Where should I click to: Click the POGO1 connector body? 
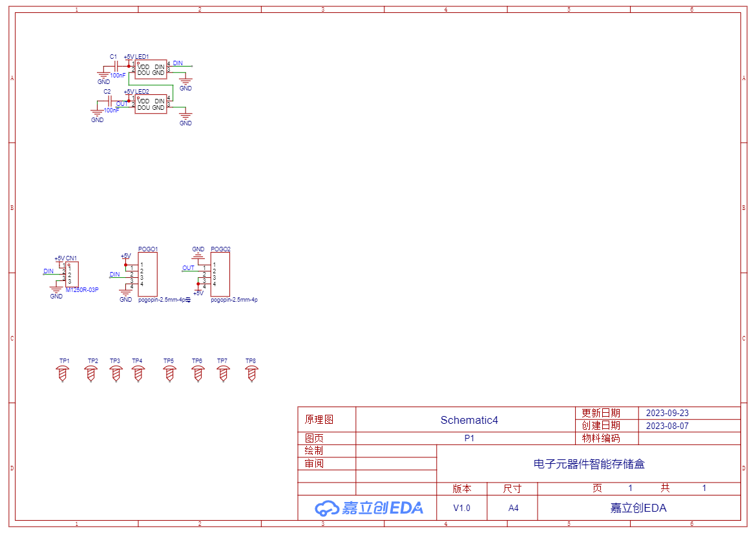pos(148,274)
